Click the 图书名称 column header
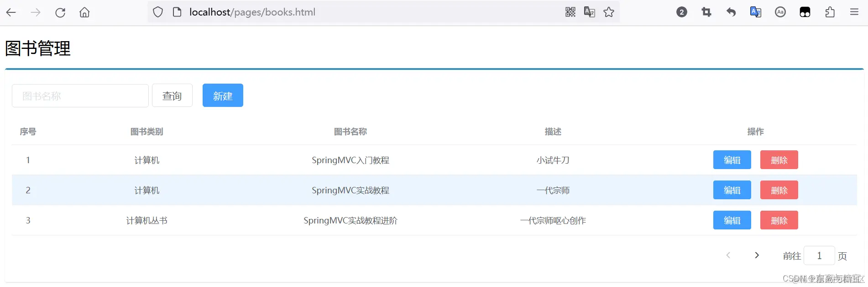This screenshot has width=868, height=287. (350, 132)
